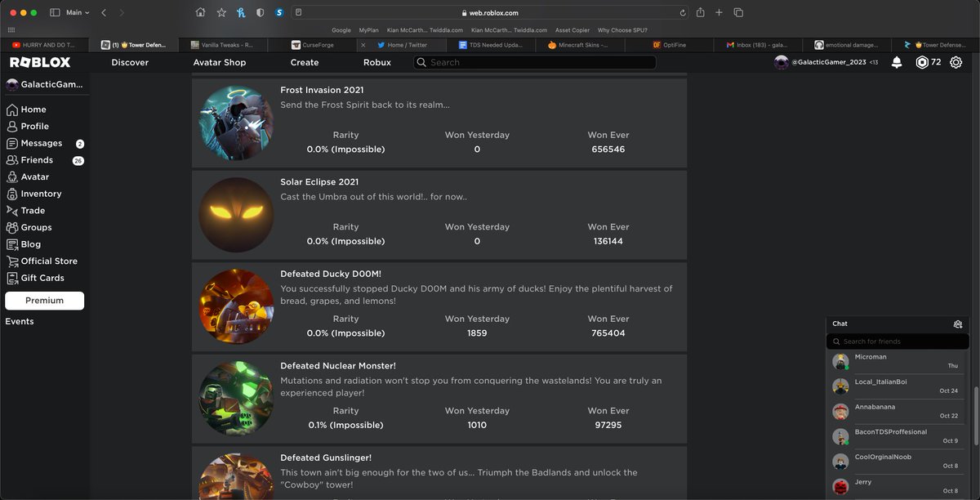This screenshot has width=980, height=500.
Task: Click the Frost Invasion 2021 title
Action: pyautogui.click(x=322, y=90)
